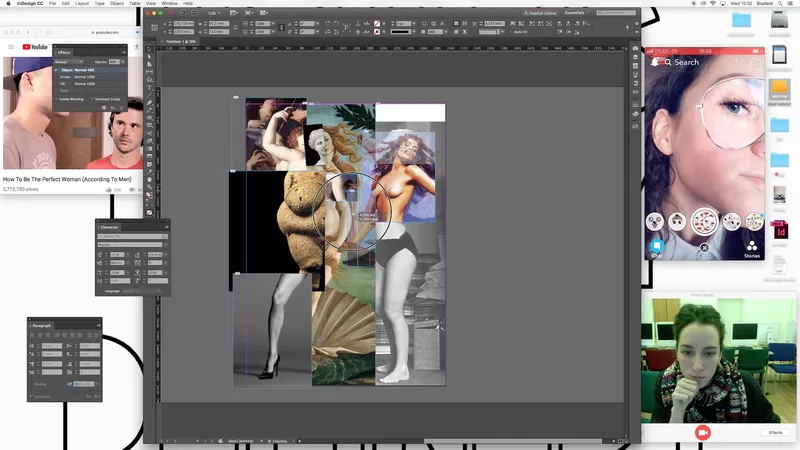Click the Untitled-1 document tab
Viewport: 800px width, 450px height.
(x=180, y=41)
